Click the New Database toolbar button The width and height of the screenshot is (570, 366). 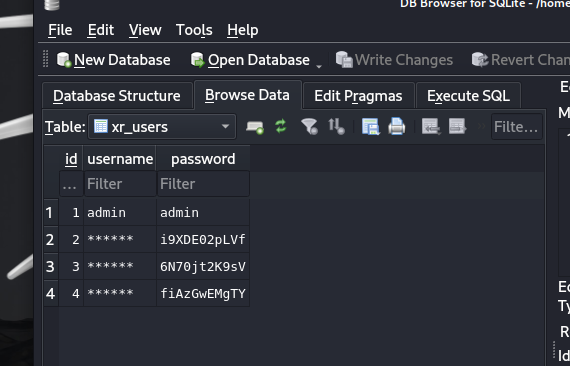pyautogui.click(x=113, y=60)
